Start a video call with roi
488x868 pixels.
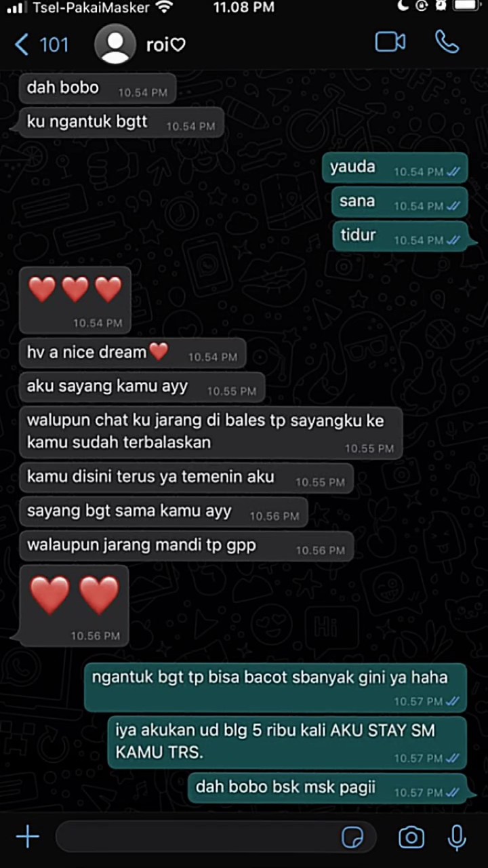coord(390,42)
